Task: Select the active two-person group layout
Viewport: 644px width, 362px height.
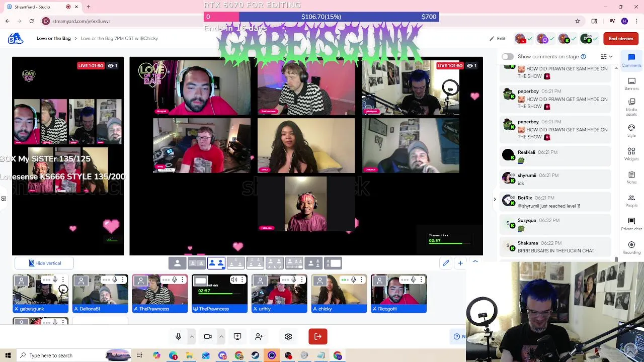Action: point(216,263)
